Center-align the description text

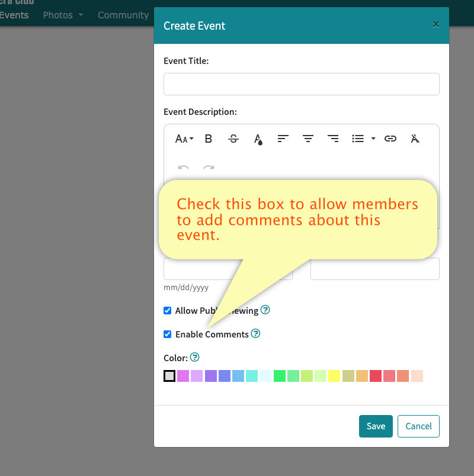[308, 139]
